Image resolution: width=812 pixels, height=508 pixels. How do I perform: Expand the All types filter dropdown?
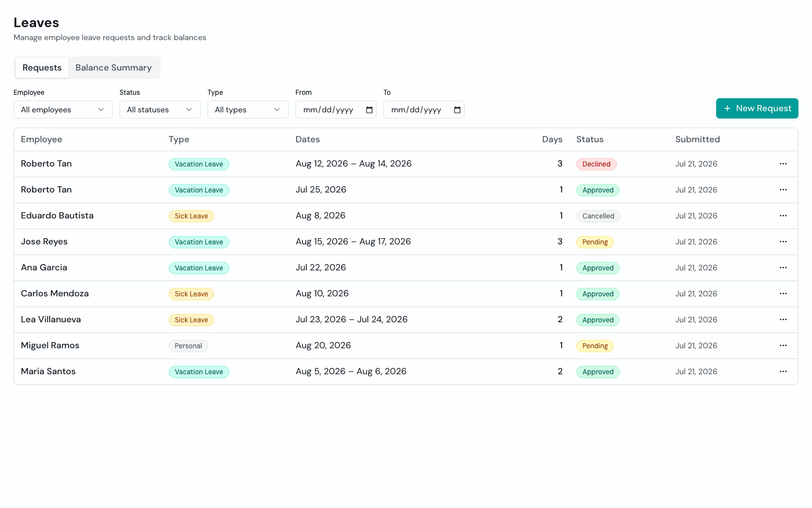(248, 110)
